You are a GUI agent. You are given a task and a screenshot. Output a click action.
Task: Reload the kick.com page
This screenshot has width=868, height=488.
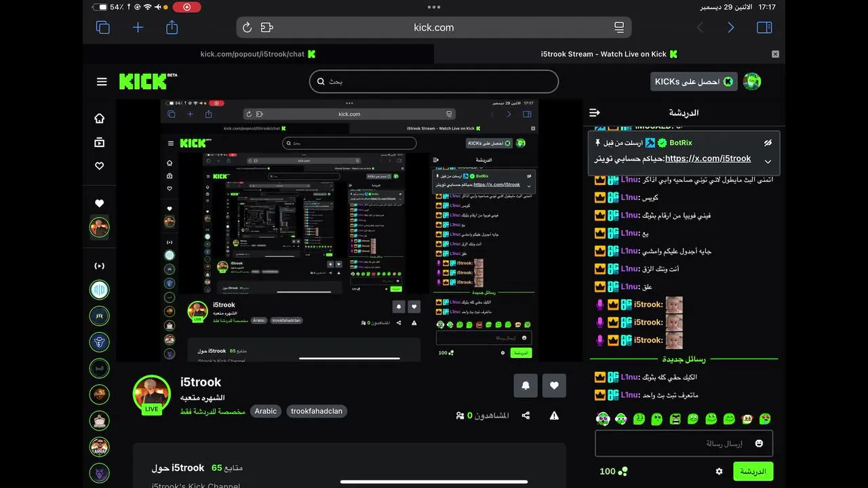click(x=247, y=27)
